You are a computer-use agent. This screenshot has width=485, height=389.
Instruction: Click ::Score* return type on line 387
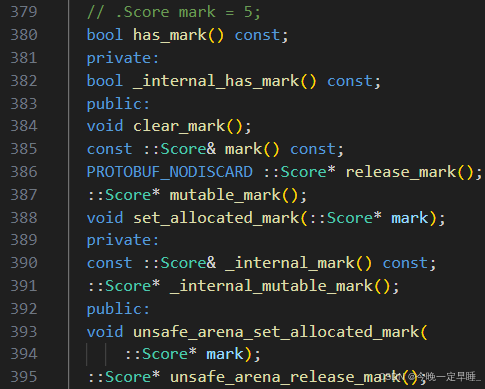click(x=123, y=195)
